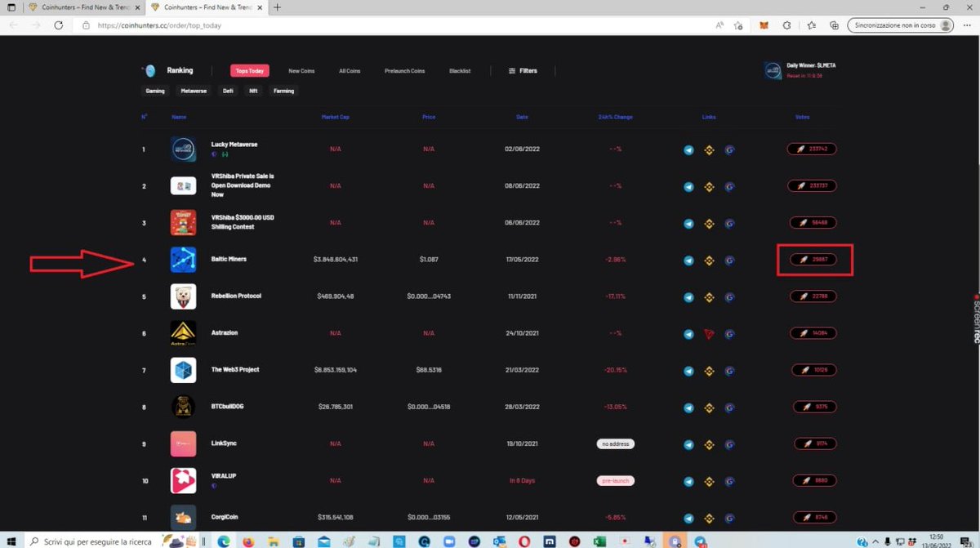The image size is (980, 548).
Task: Open the Windows Start menu
Action: (x=11, y=541)
